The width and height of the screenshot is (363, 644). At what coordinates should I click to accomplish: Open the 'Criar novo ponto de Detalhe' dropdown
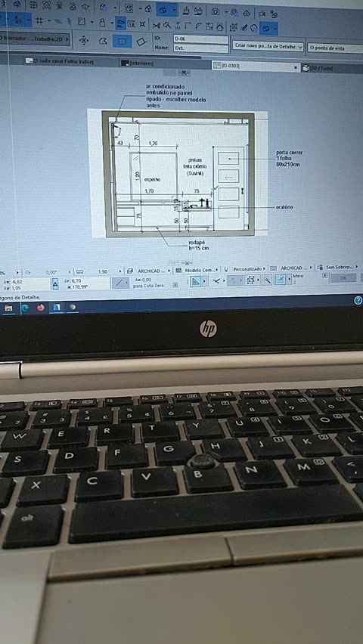click(268, 47)
